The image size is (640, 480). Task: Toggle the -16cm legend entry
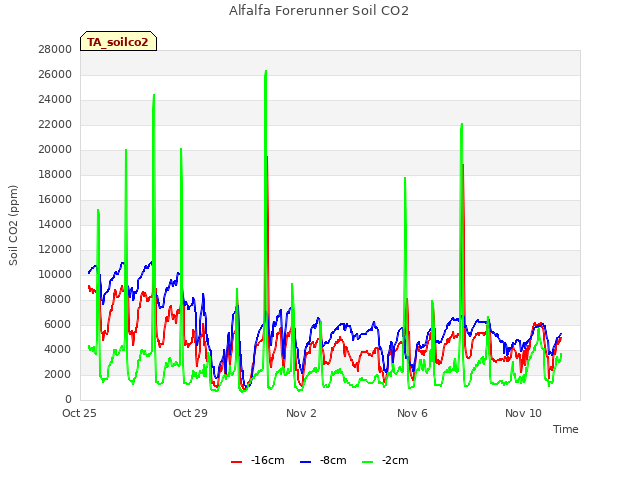point(258,460)
